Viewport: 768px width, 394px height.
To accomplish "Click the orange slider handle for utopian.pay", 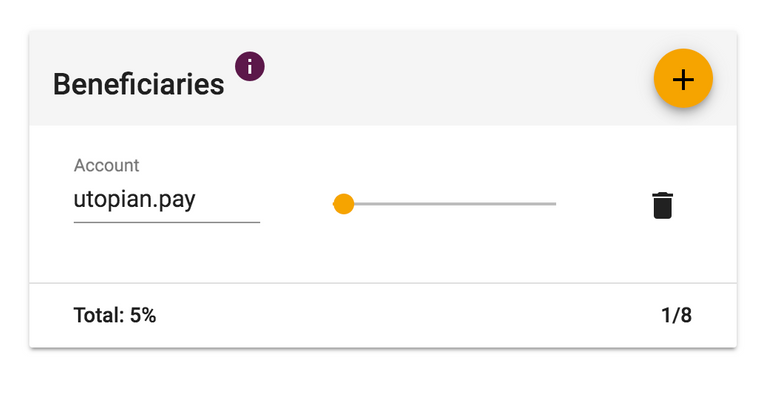I will (x=344, y=204).
